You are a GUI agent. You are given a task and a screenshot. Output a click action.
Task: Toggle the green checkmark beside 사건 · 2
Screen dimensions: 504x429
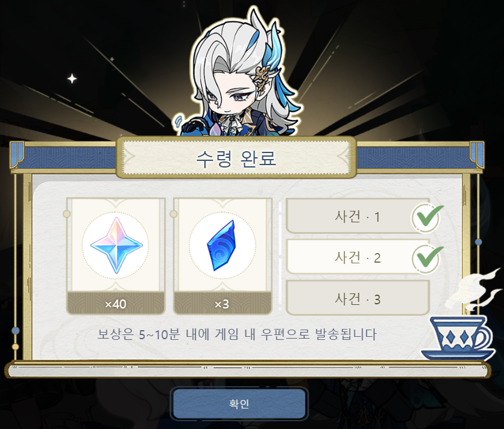coord(427,259)
